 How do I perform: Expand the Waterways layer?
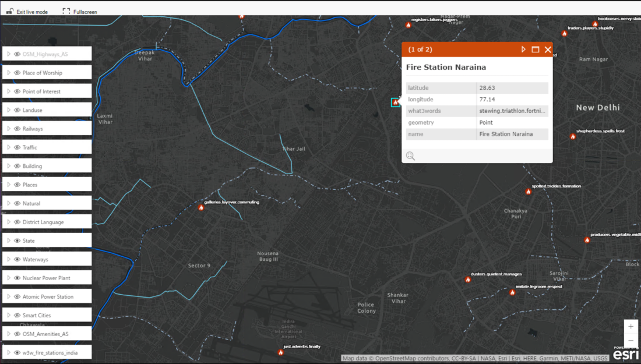tap(9, 259)
